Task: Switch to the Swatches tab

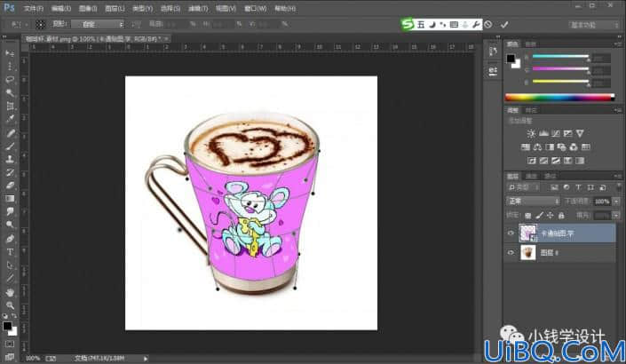Action: tap(531, 44)
